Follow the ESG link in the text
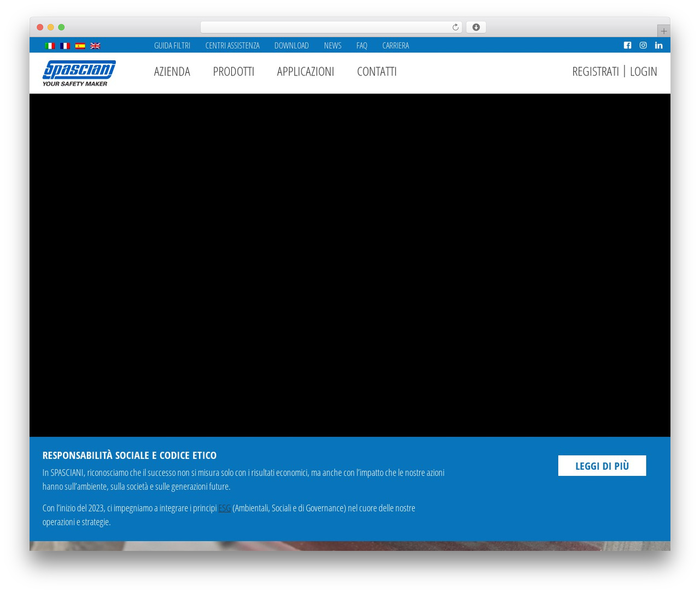700x593 pixels. (224, 508)
